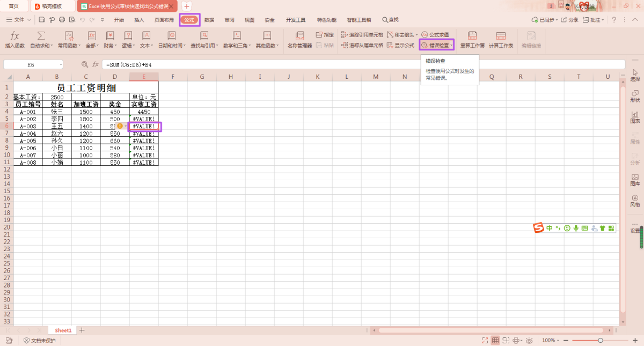
Task: Click the Share (分享) button
Action: pos(570,20)
